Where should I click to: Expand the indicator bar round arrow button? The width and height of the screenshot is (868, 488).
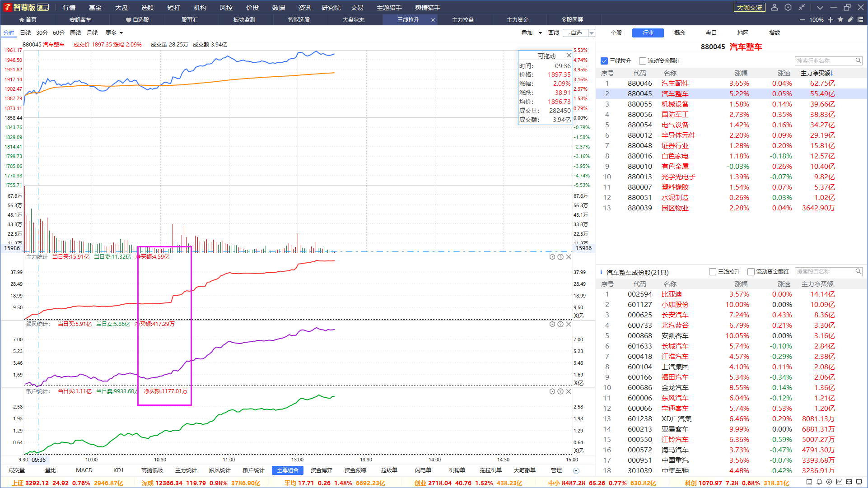click(x=576, y=471)
